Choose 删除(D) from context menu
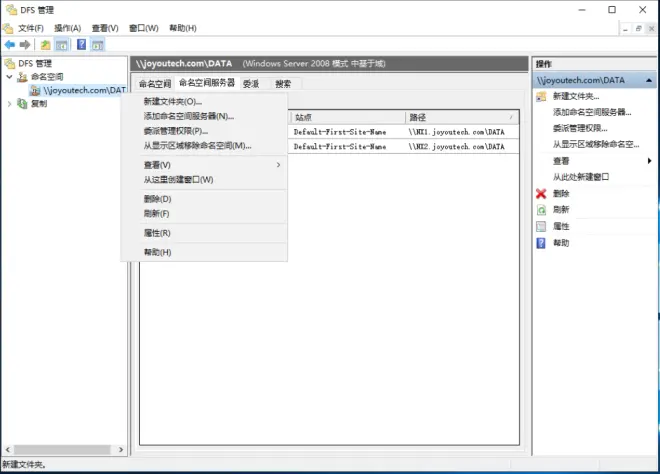 pyautogui.click(x=204, y=199)
